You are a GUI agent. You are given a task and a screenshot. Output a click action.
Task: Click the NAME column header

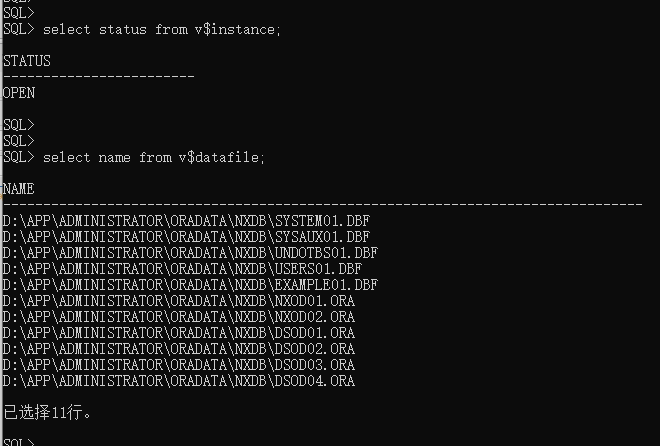click(x=19, y=189)
